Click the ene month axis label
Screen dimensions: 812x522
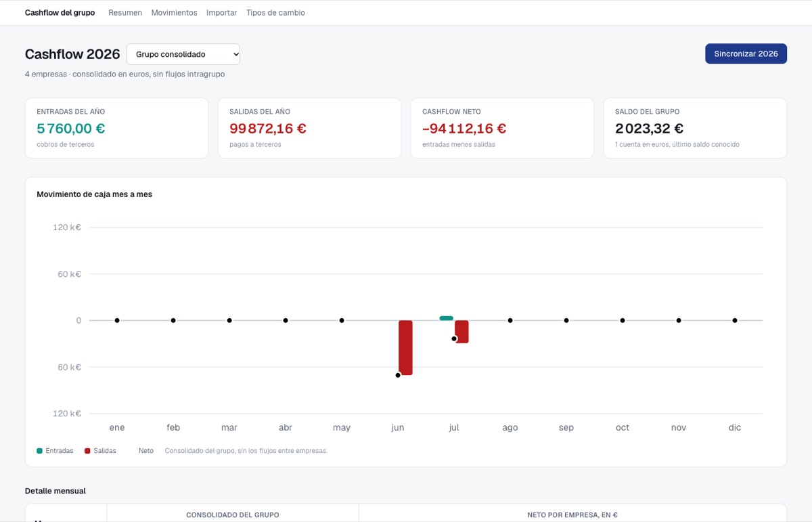point(117,427)
